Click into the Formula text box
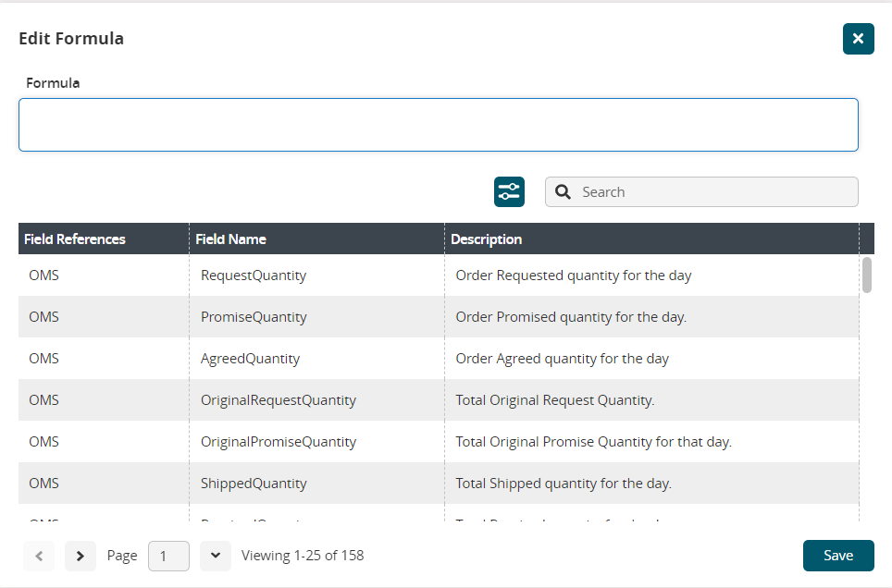The width and height of the screenshot is (892, 588). 438,125
